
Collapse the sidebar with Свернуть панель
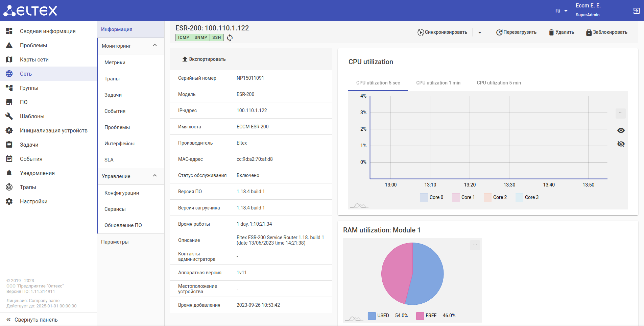tap(32, 320)
